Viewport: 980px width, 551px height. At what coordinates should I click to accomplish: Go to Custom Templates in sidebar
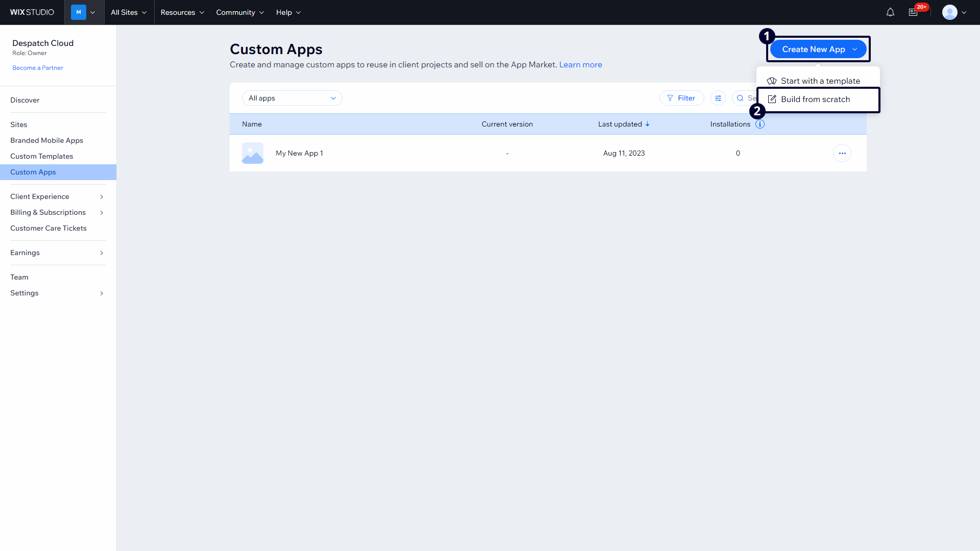pos(42,156)
